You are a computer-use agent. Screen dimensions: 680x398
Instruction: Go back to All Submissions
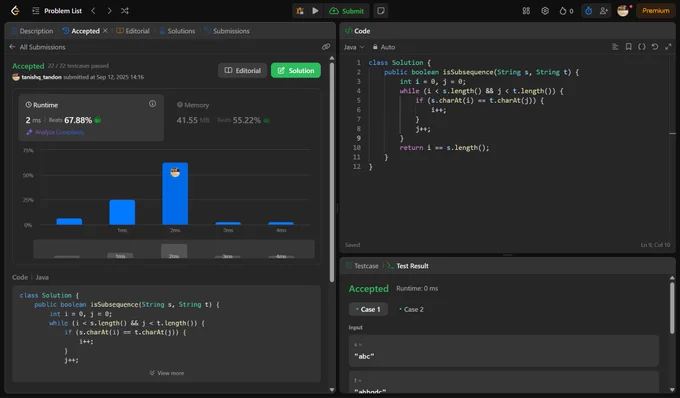pyautogui.click(x=37, y=47)
